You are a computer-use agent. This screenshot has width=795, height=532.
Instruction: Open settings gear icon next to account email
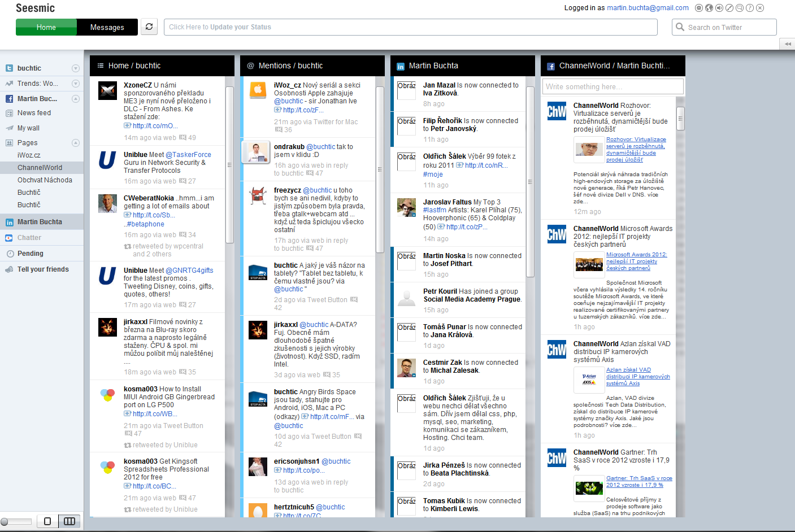[x=699, y=8]
